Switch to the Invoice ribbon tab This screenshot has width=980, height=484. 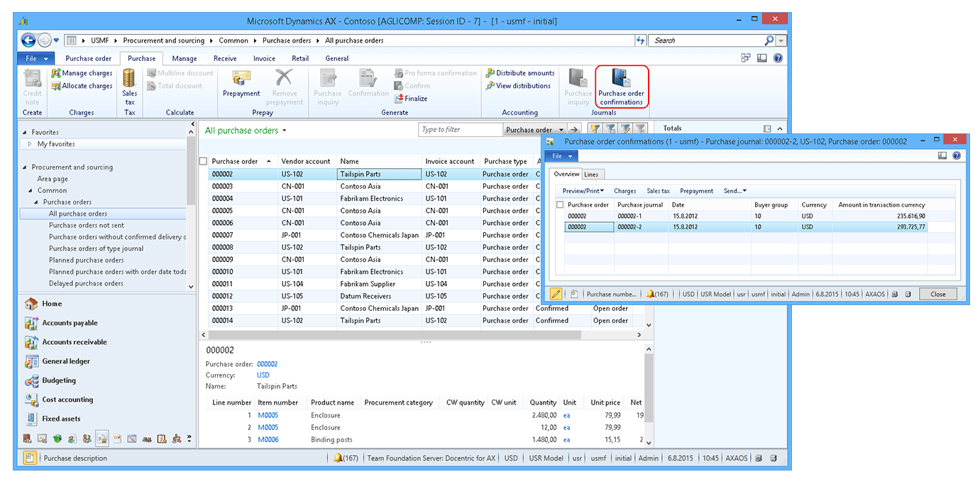click(264, 58)
